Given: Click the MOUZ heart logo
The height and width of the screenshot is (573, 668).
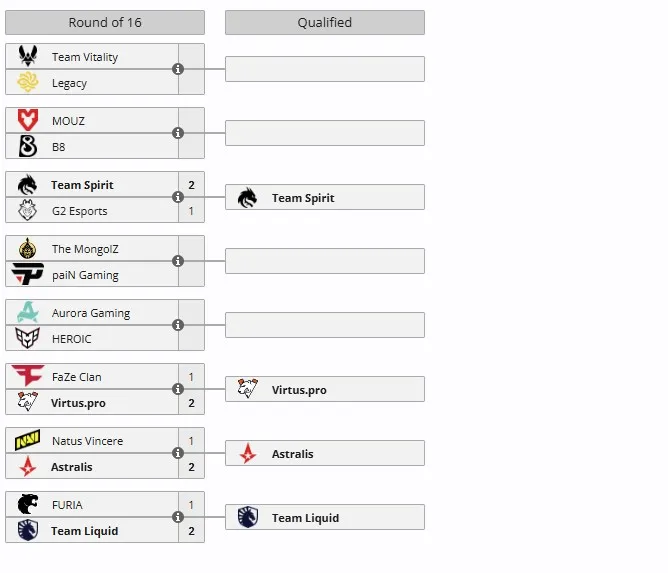Looking at the screenshot, I should tap(28, 120).
